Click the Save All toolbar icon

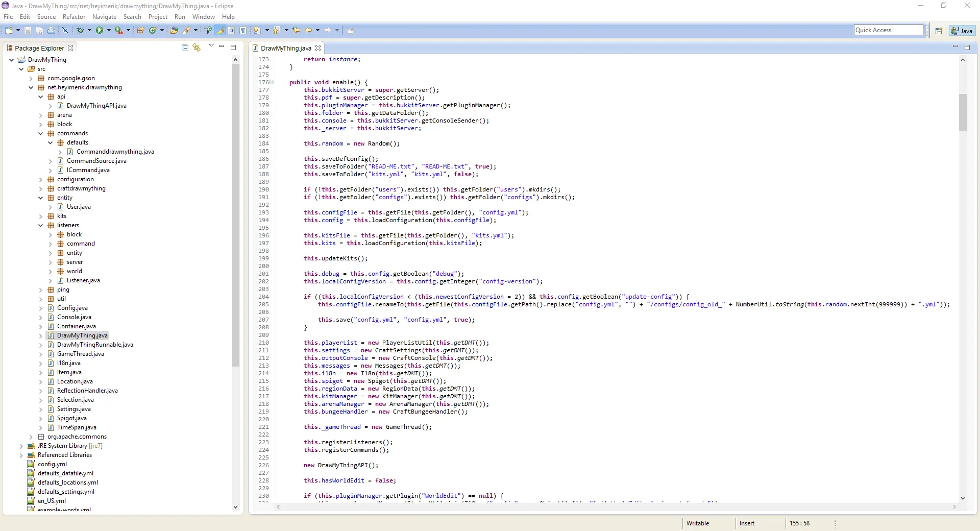pos(39,31)
